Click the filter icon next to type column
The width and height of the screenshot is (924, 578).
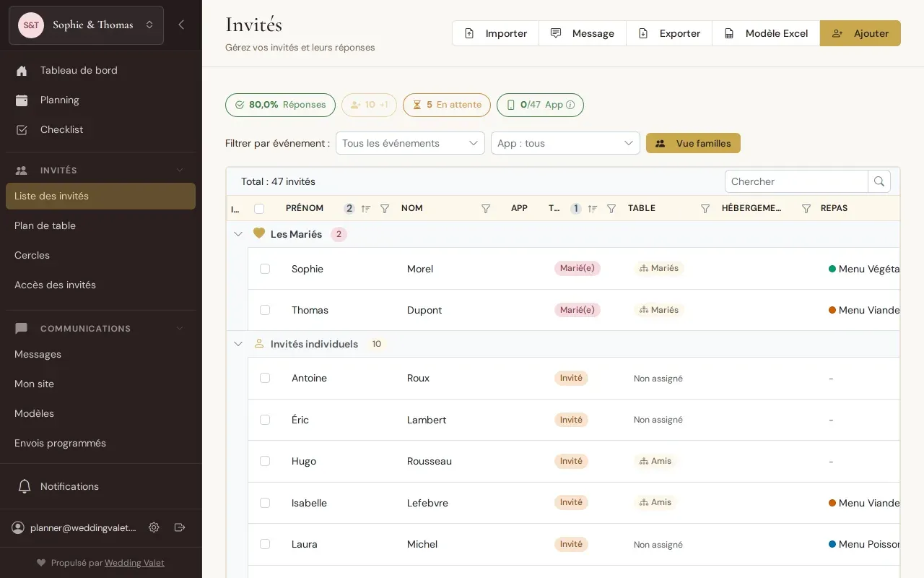click(611, 209)
